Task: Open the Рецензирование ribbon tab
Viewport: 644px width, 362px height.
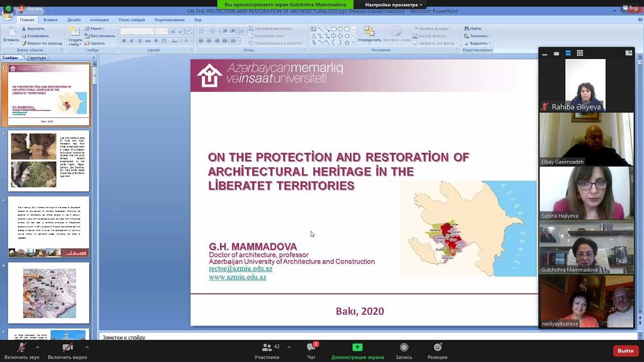Action: point(170,20)
